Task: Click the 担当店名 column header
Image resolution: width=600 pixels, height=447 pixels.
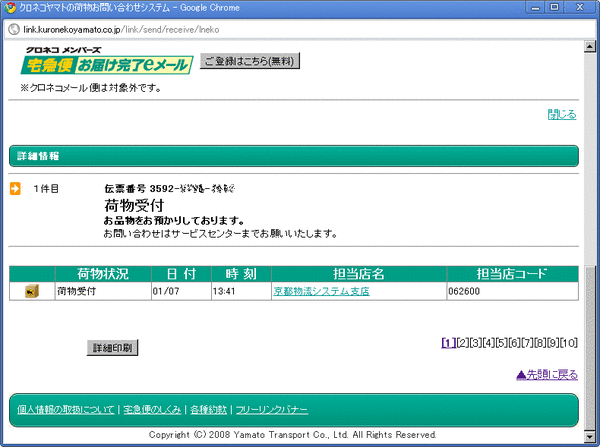Action: (359, 274)
